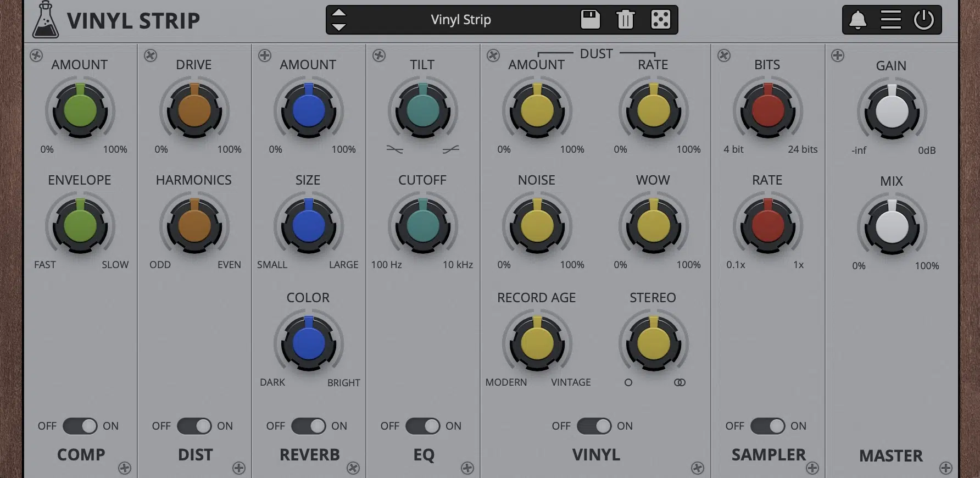Image resolution: width=980 pixels, height=478 pixels.
Task: Click the blue COLOR knob
Action: point(309,343)
